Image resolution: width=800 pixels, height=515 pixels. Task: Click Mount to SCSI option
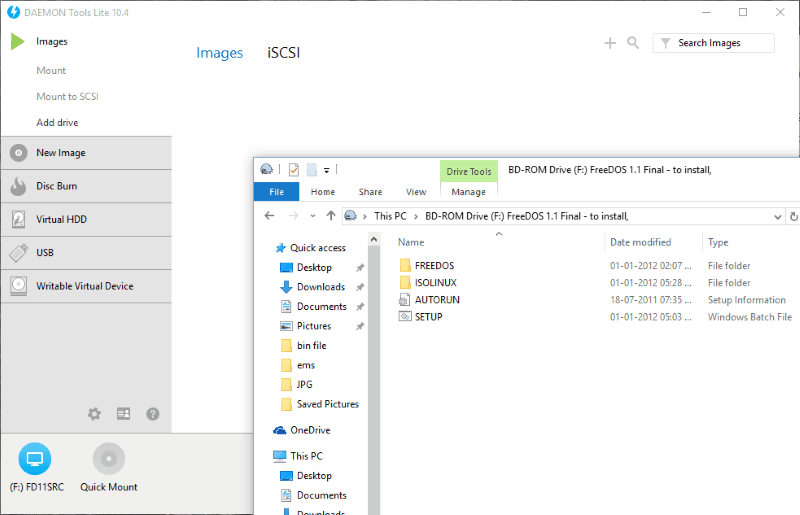point(67,96)
